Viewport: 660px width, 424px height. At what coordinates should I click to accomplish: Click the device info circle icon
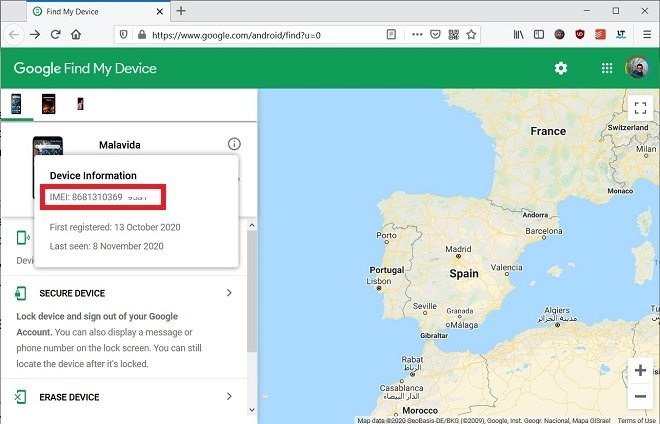click(234, 144)
